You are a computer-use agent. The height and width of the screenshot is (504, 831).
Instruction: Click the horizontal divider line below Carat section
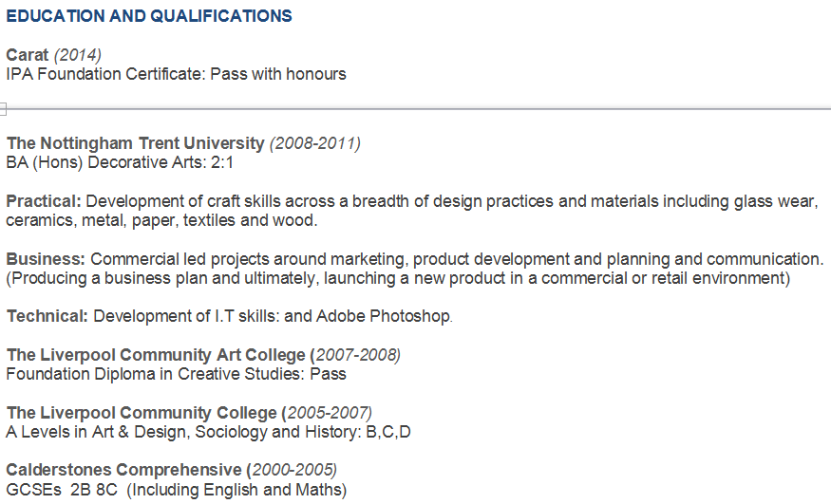tap(418, 109)
